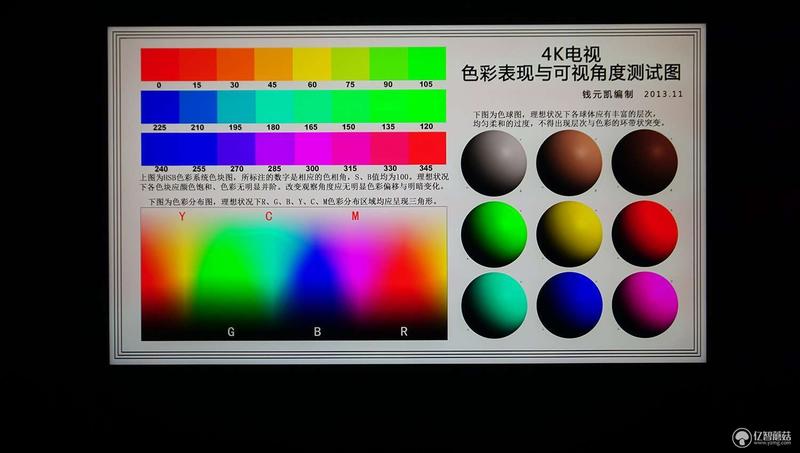The width and height of the screenshot is (800, 453).
Task: Choose the yellow-green block labeled 75
Action: pyautogui.click(x=350, y=64)
